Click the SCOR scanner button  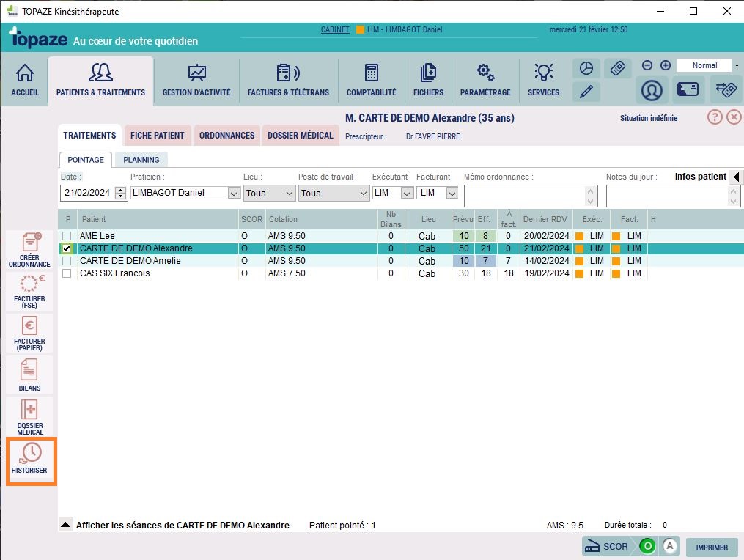click(x=608, y=547)
